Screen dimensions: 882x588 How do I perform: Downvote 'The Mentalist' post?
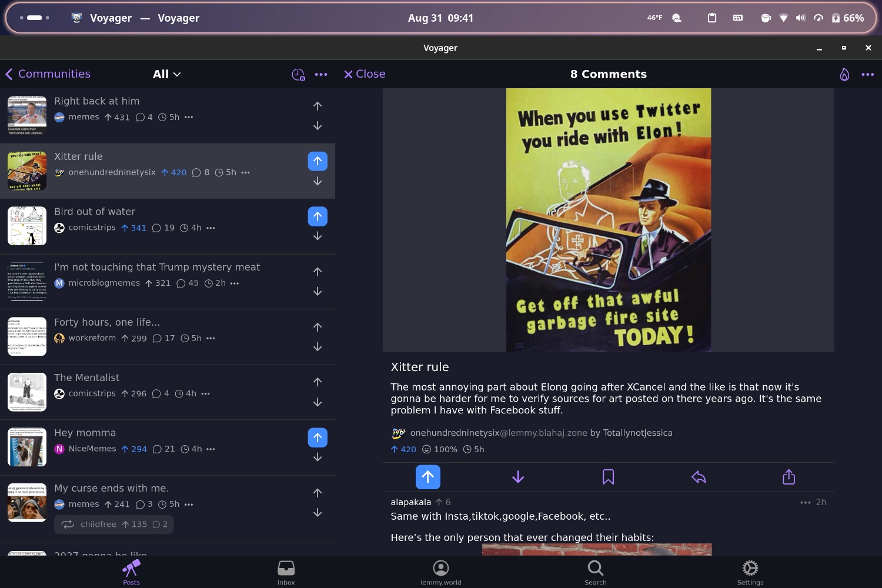(318, 402)
